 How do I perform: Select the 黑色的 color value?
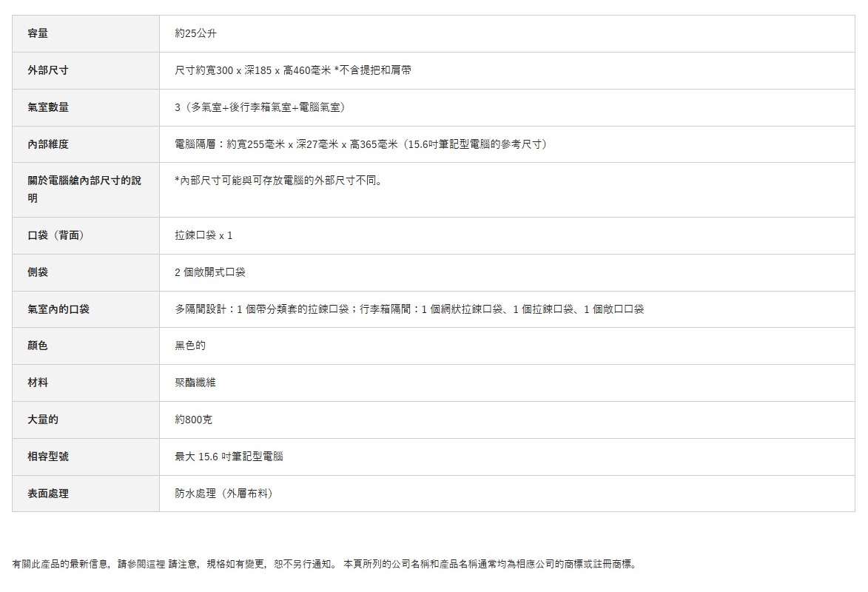190,346
